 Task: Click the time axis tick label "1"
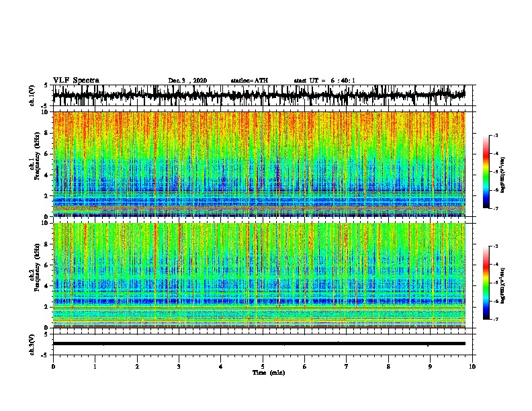tap(95, 366)
